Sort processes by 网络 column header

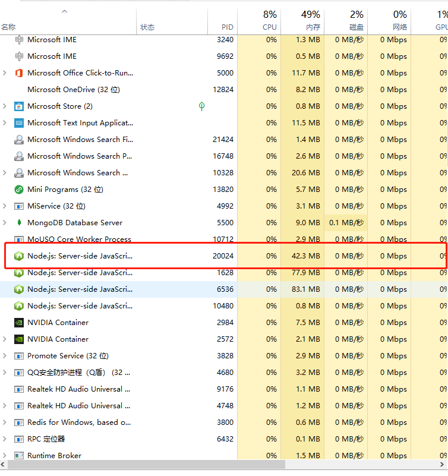[389, 21]
